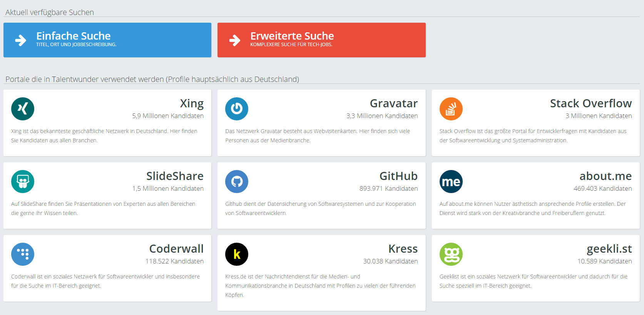Click the Gravatar power-symbol icon
This screenshot has width=644, height=315.
(x=237, y=109)
